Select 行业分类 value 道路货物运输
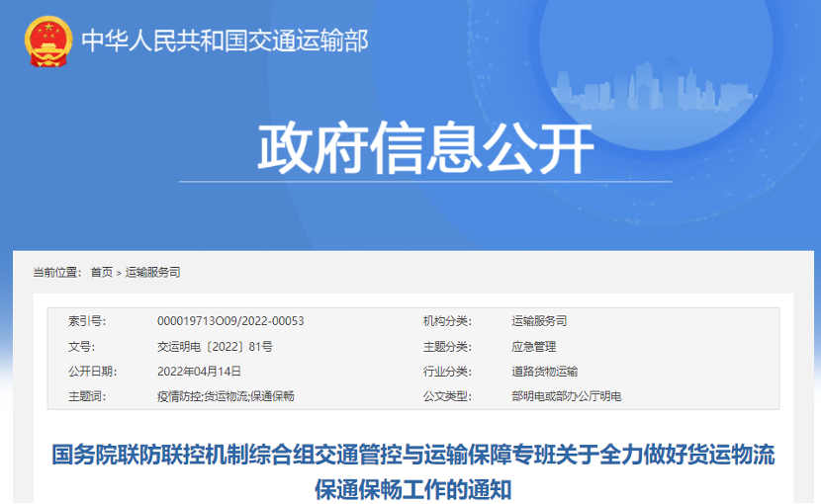 545,372
